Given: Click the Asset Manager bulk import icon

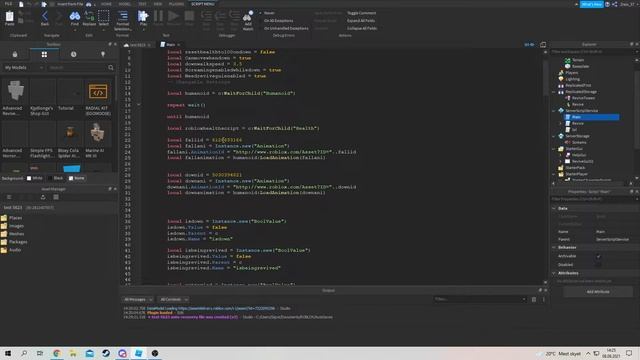Looking at the screenshot, I should point(43,197).
